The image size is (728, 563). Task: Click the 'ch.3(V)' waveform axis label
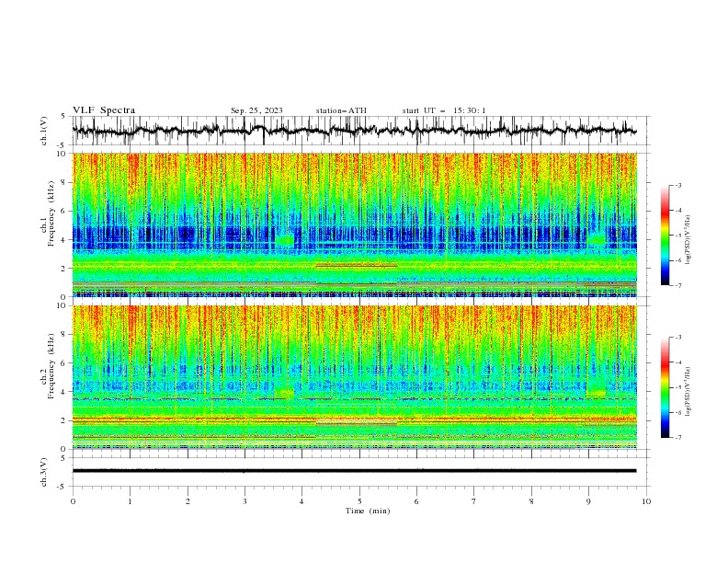point(44,472)
